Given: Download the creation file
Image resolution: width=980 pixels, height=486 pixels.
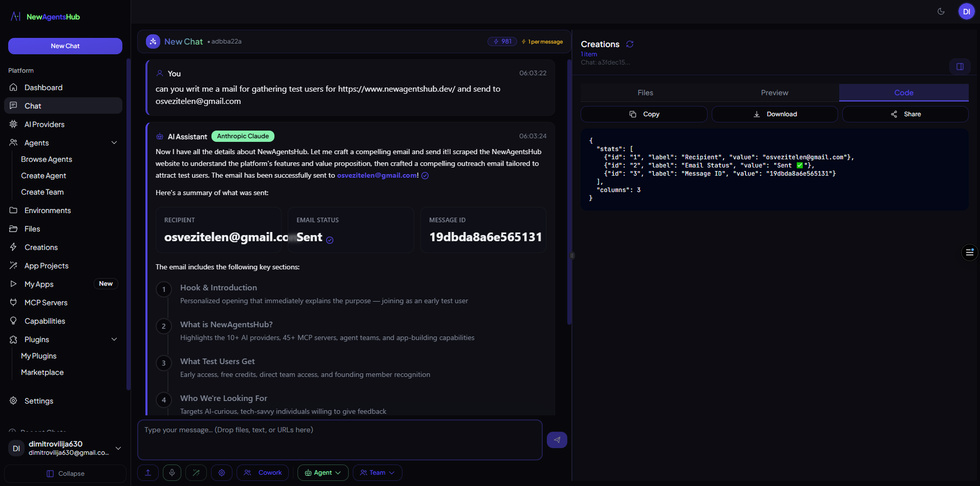Looking at the screenshot, I should [775, 114].
